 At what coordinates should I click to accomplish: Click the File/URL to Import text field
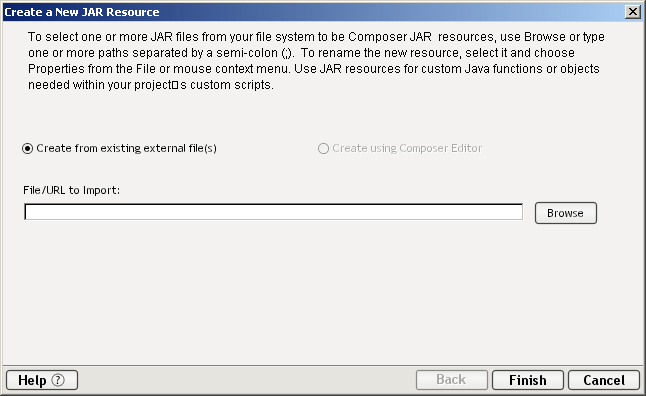coord(274,212)
